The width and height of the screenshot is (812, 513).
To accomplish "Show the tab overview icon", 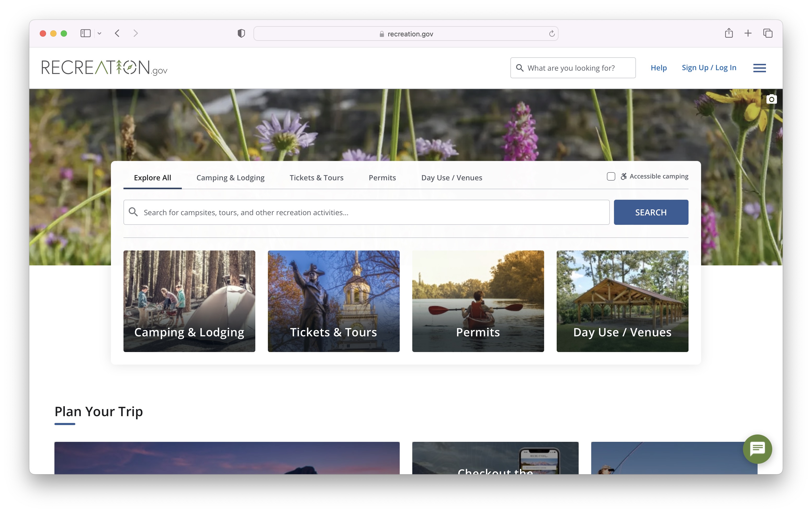I will point(768,34).
